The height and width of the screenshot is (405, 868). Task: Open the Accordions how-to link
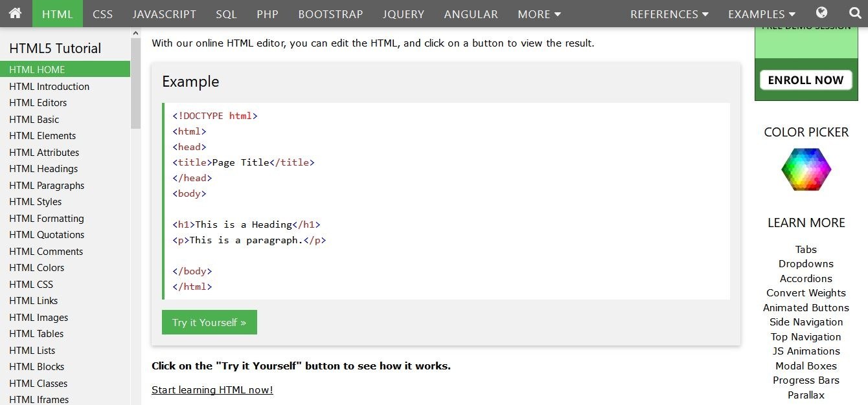(x=806, y=279)
